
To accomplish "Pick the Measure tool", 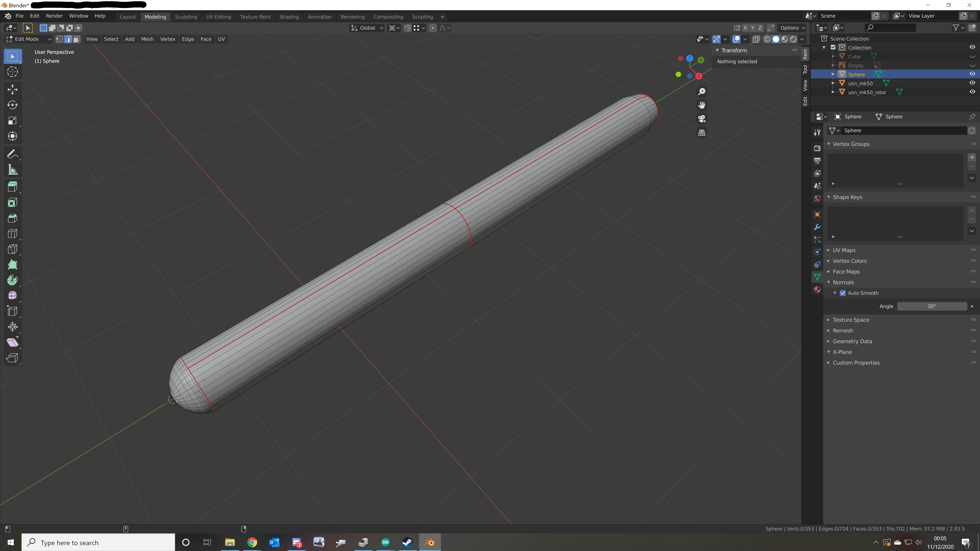I will point(12,170).
